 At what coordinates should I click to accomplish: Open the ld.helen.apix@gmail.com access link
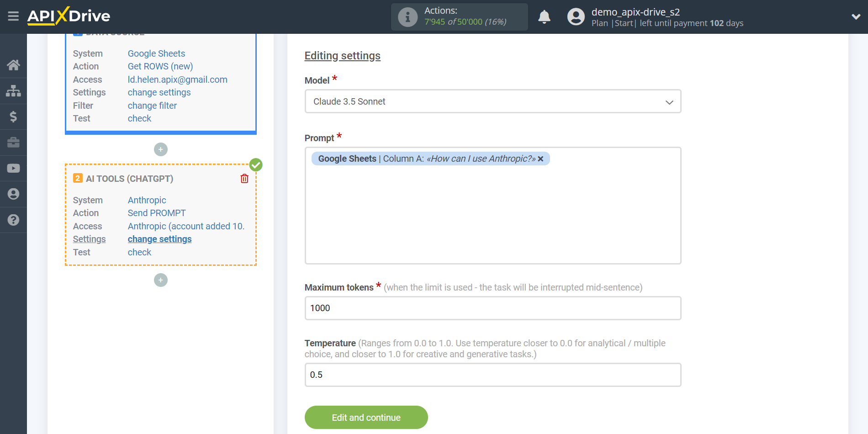coord(177,79)
